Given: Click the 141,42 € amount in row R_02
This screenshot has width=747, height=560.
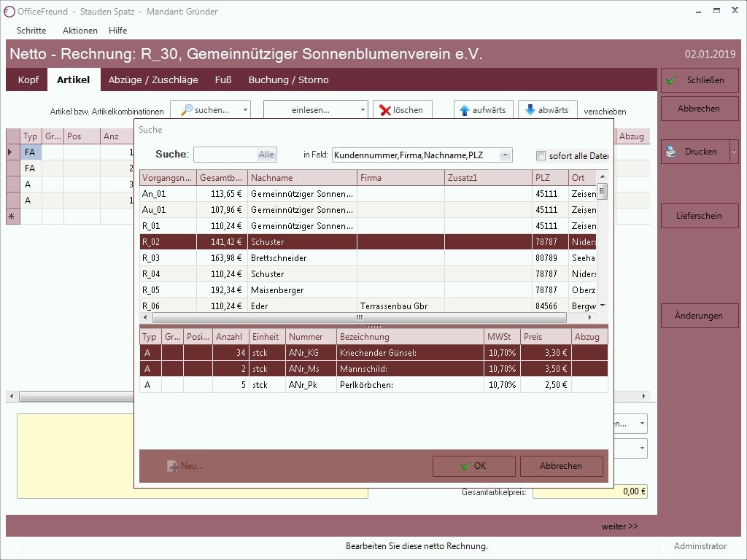Looking at the screenshot, I should pyautogui.click(x=222, y=242).
